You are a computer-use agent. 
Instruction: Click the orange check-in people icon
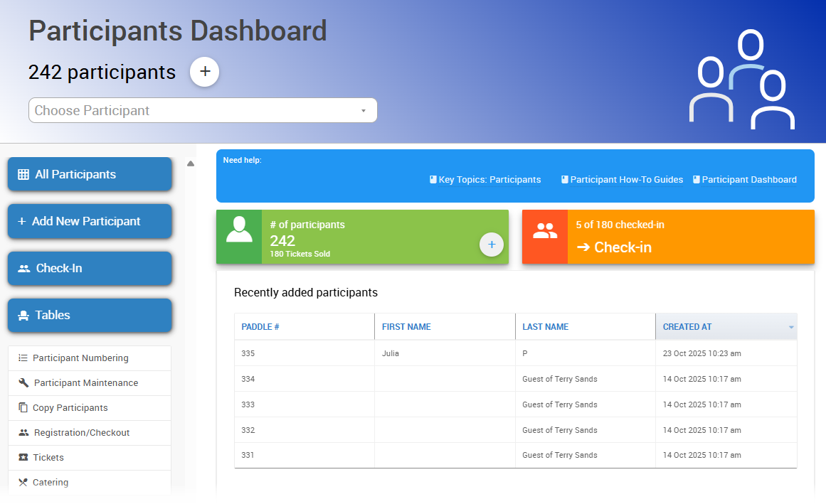pos(544,231)
